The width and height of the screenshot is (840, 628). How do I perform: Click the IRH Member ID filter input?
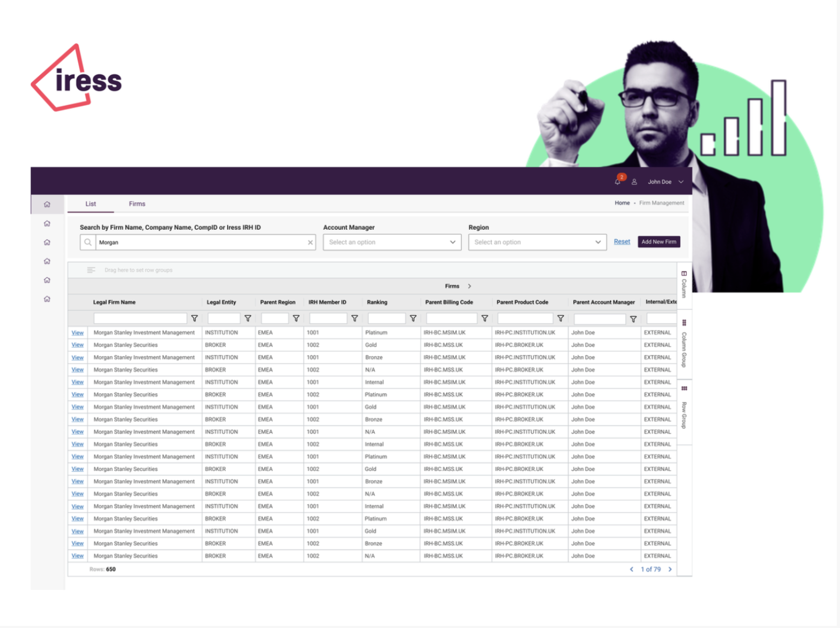click(328, 319)
